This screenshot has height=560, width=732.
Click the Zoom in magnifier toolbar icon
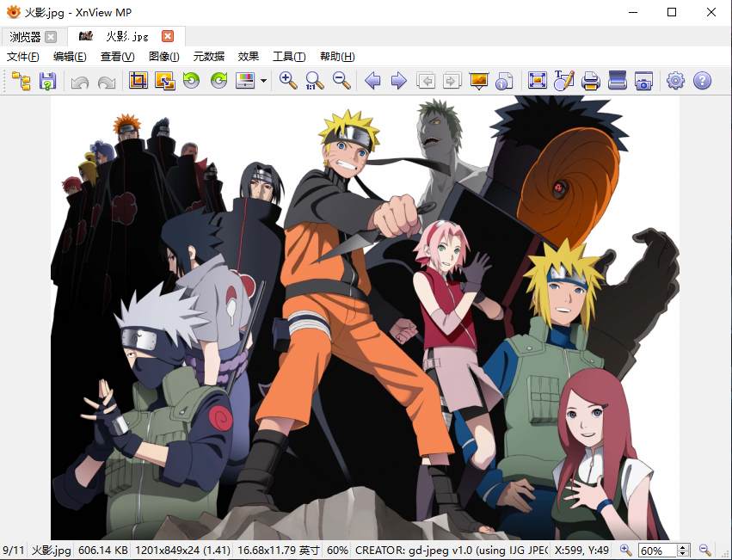coord(288,81)
